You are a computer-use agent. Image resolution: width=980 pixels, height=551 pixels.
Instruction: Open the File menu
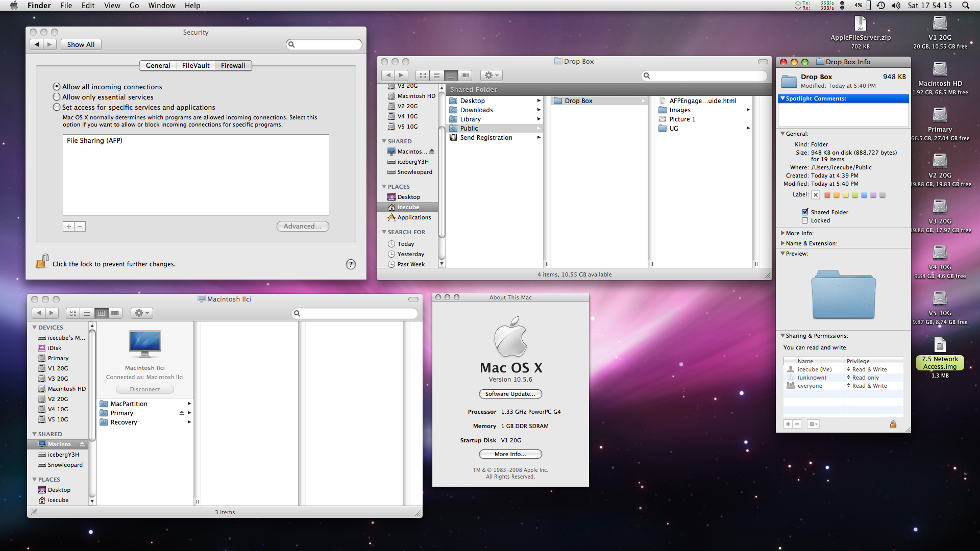pos(66,6)
